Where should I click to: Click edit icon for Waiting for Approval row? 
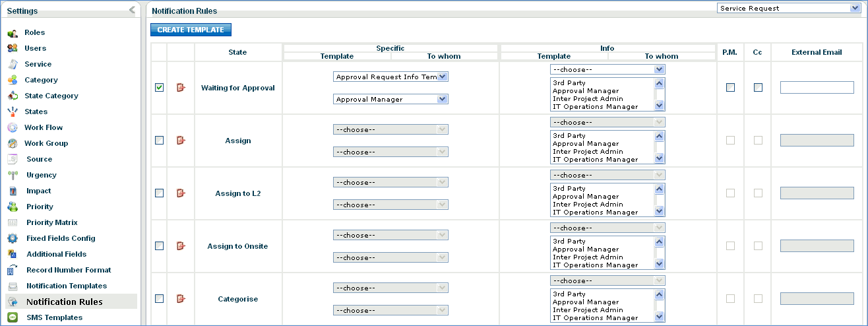[181, 88]
